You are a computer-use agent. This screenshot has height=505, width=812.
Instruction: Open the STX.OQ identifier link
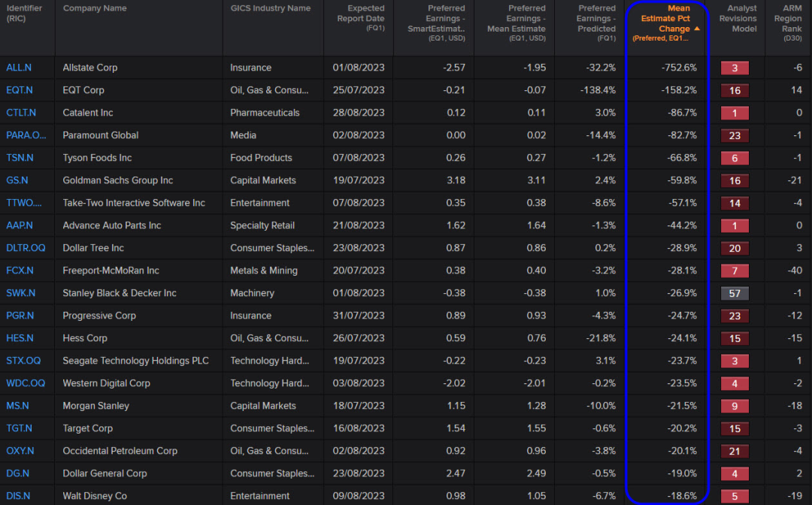23,361
